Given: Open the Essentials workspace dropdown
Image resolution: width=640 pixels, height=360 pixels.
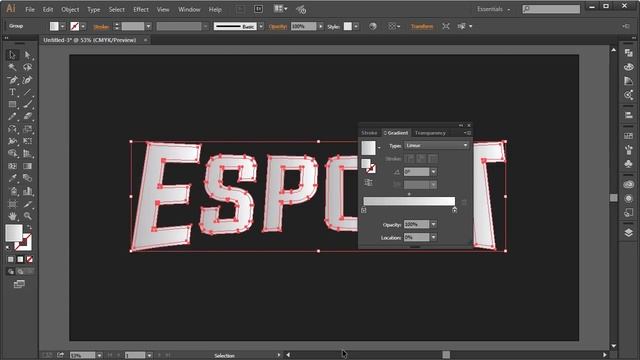Looking at the screenshot, I should 493,9.
